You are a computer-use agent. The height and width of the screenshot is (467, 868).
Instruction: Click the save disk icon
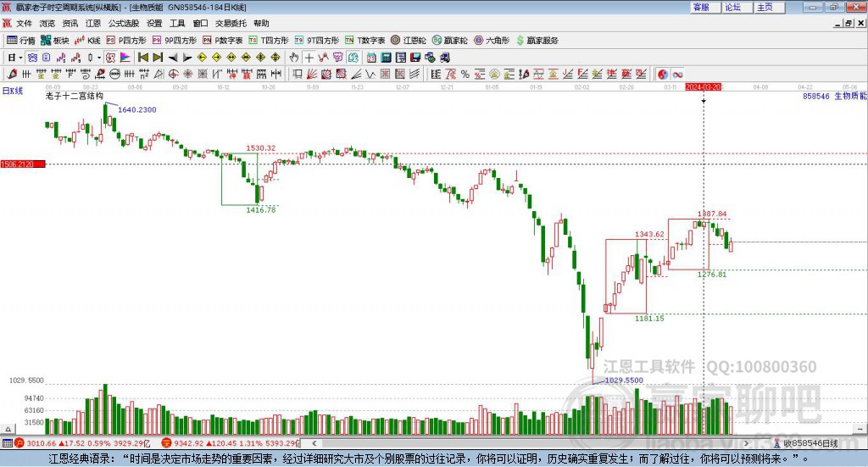pyautogui.click(x=415, y=58)
